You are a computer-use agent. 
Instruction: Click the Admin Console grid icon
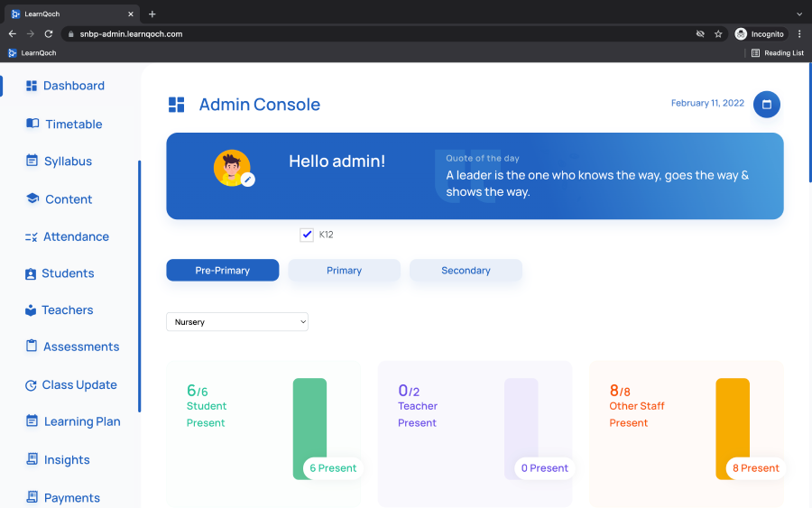tap(176, 105)
